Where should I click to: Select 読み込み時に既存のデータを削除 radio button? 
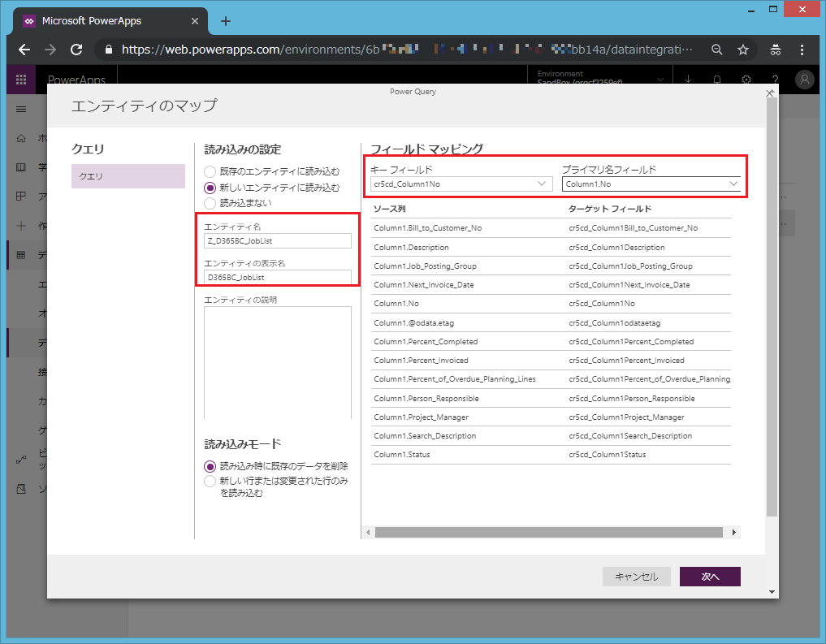tap(210, 466)
